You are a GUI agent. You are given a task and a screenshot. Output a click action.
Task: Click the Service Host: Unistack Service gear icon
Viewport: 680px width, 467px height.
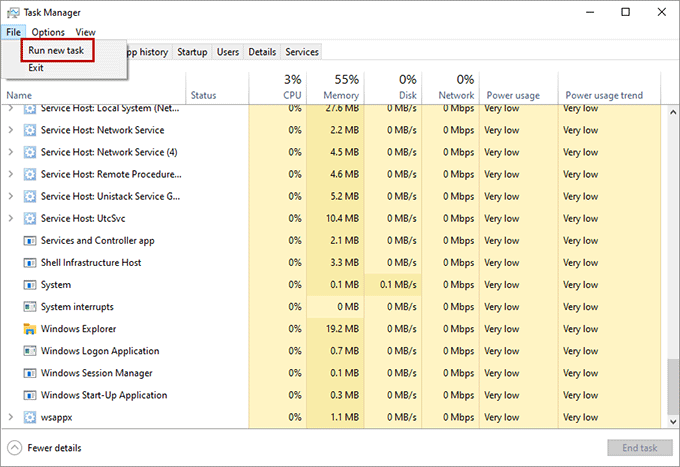[x=29, y=196]
